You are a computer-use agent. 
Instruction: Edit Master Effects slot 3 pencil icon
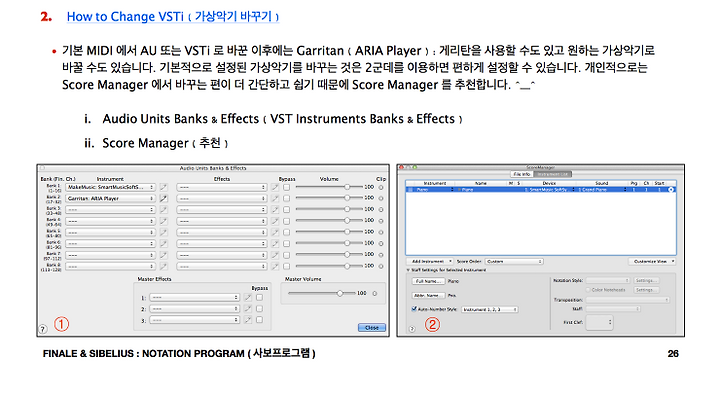pos(248,320)
